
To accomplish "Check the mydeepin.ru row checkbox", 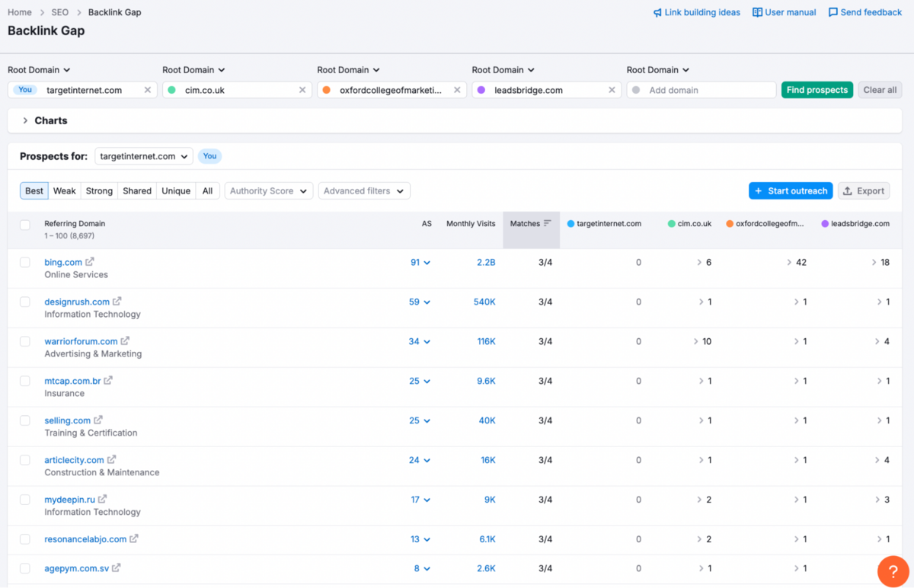I will tap(25, 500).
